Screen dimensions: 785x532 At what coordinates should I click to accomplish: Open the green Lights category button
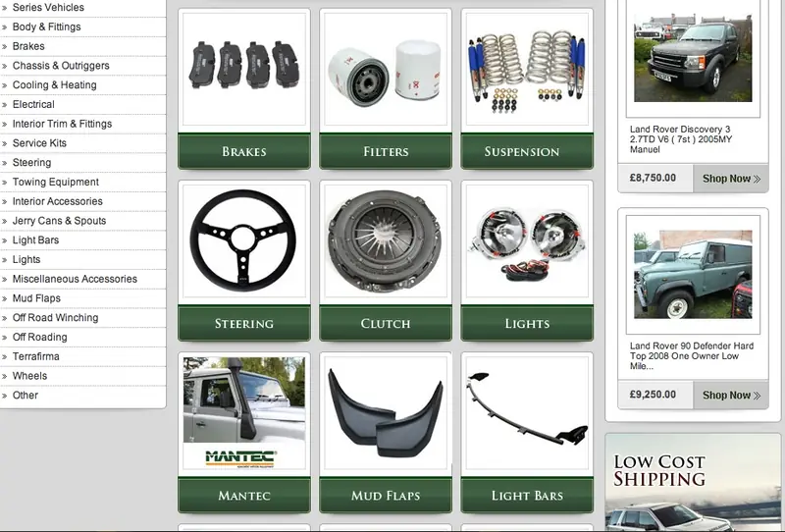[527, 323]
